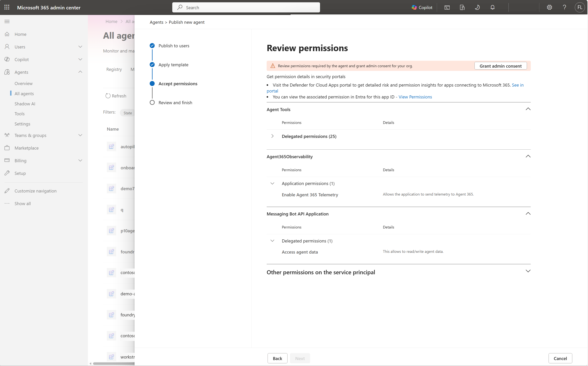Open the app launcher waffle icon

click(7, 7)
